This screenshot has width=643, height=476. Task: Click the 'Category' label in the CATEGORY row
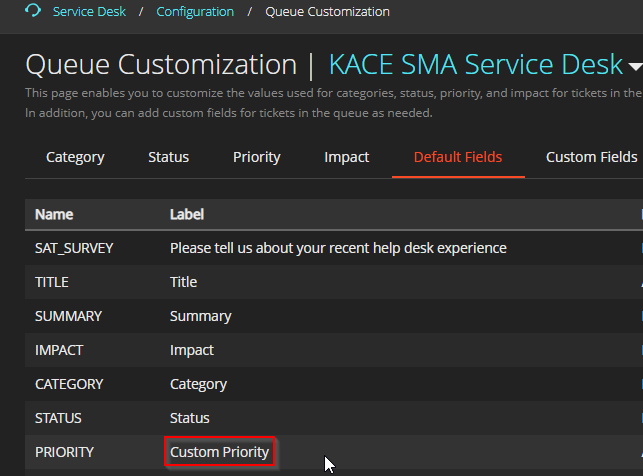pos(198,384)
